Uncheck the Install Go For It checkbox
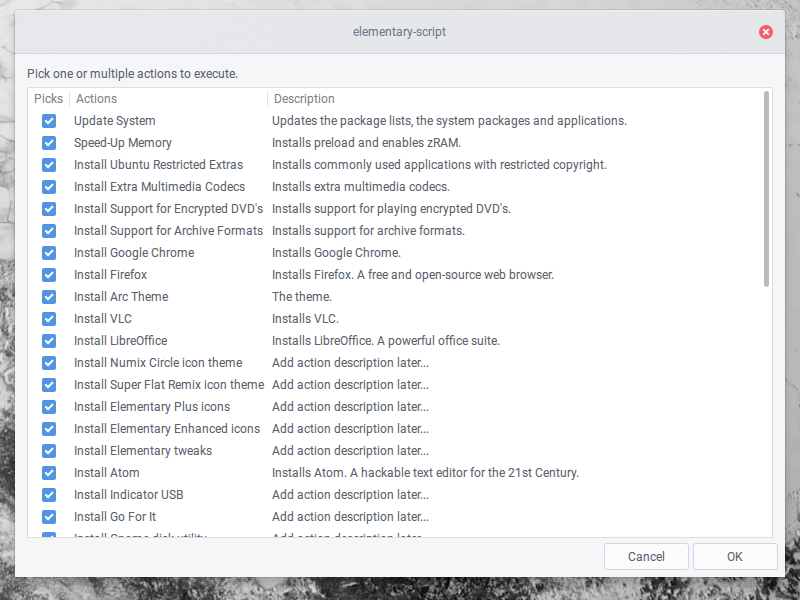Screen dimensions: 800x600 coord(49,517)
